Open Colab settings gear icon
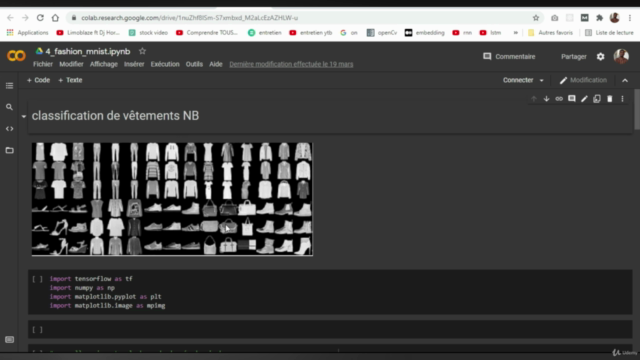The width and height of the screenshot is (640, 360). [x=600, y=57]
